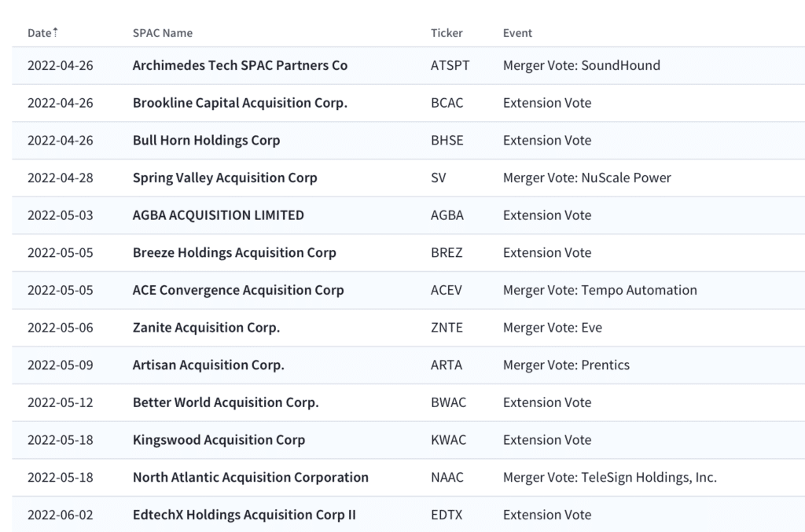
Task: Click date 2022-05-05 in ACE Convergence row
Action: click(x=61, y=291)
